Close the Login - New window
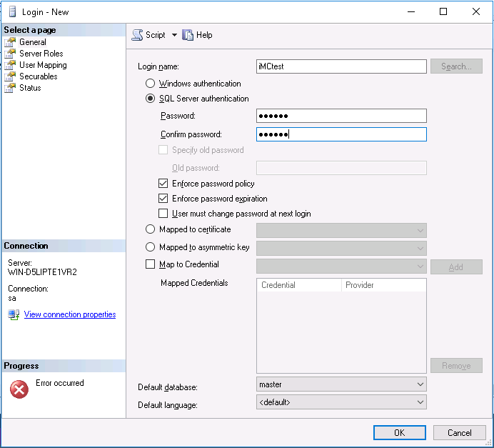 click(x=476, y=11)
